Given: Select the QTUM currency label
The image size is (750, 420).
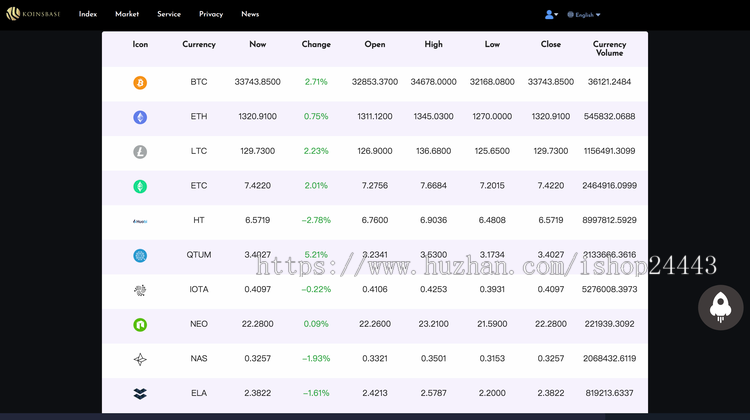Looking at the screenshot, I should pos(199,254).
